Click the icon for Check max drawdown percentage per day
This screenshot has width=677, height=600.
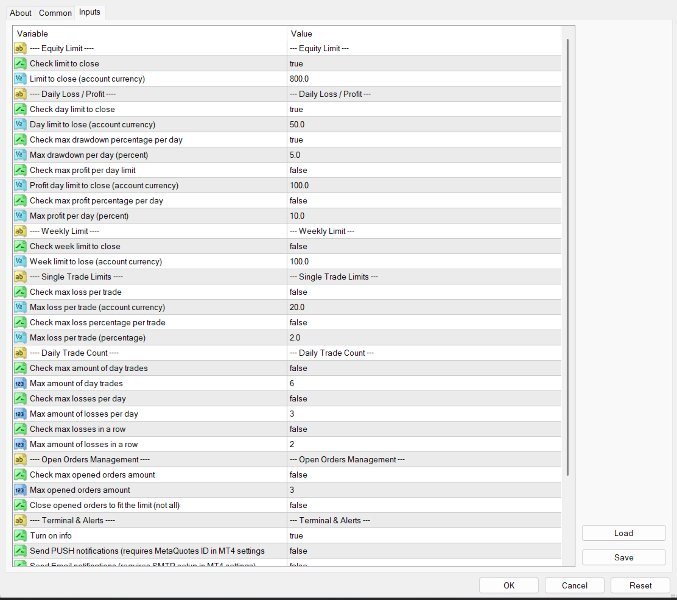20,139
